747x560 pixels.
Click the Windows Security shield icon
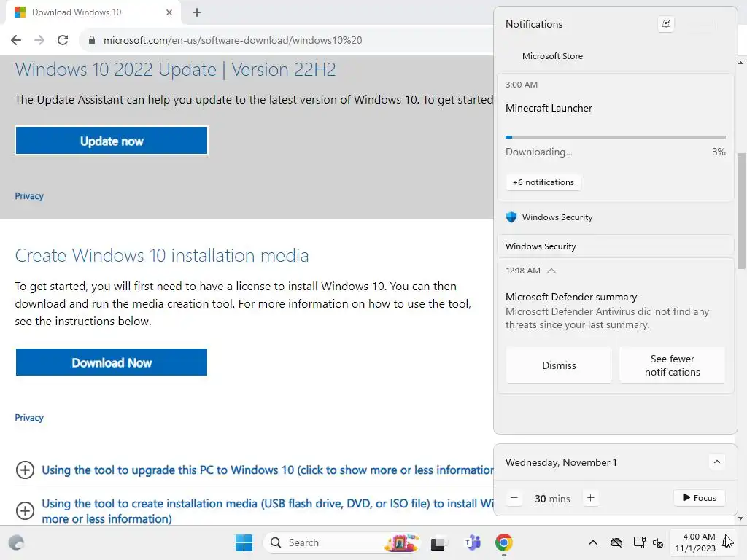[511, 217]
